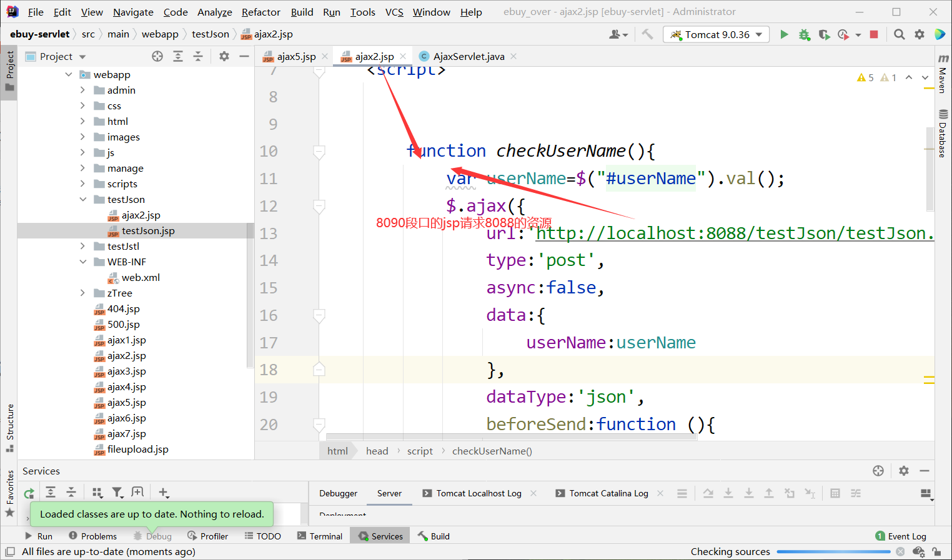Open the Event Log
The image size is (952, 560).
[901, 536]
